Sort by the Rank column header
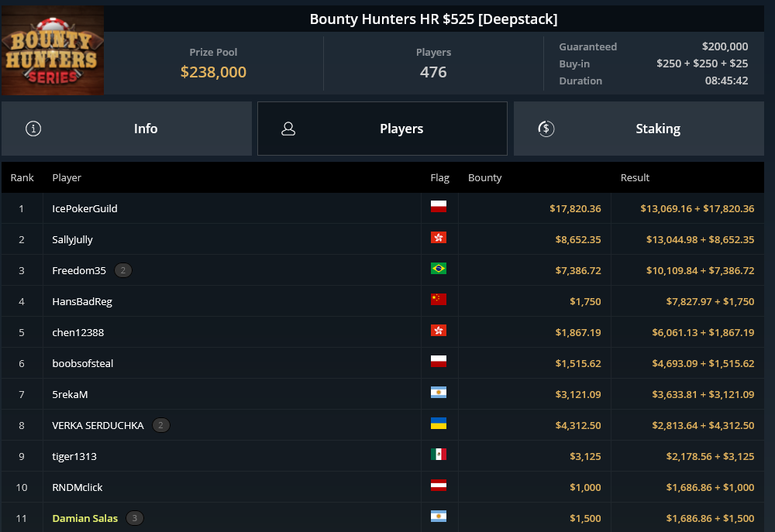The height and width of the screenshot is (532, 775). (x=22, y=177)
